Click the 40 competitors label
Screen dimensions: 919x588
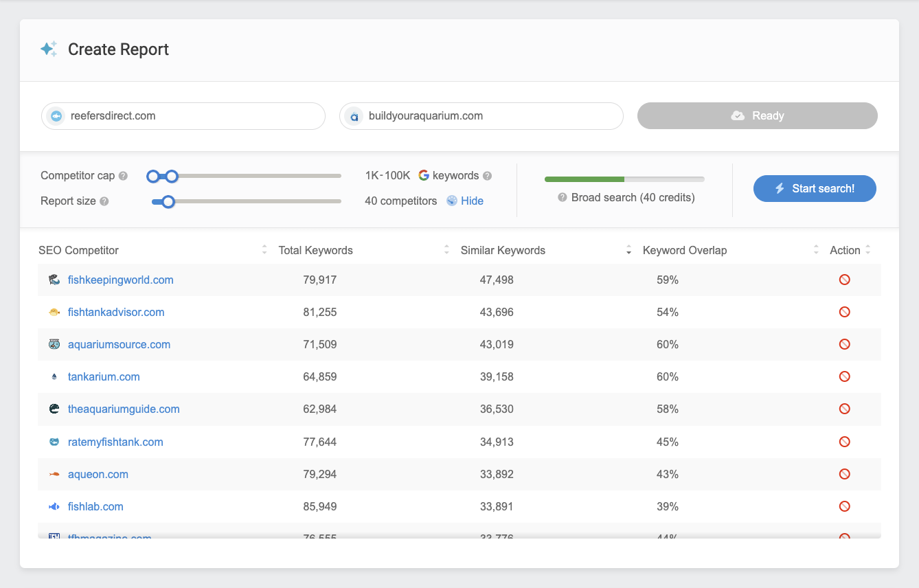click(x=401, y=201)
